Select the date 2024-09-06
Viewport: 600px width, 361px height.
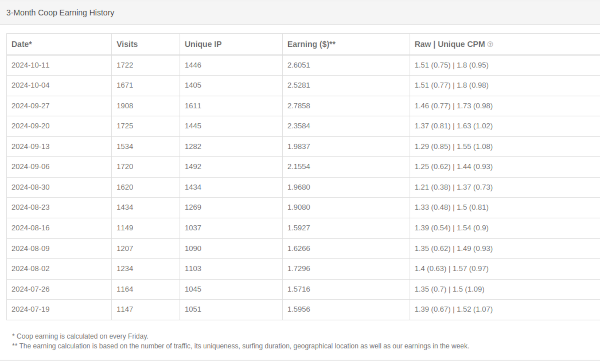pos(31,167)
